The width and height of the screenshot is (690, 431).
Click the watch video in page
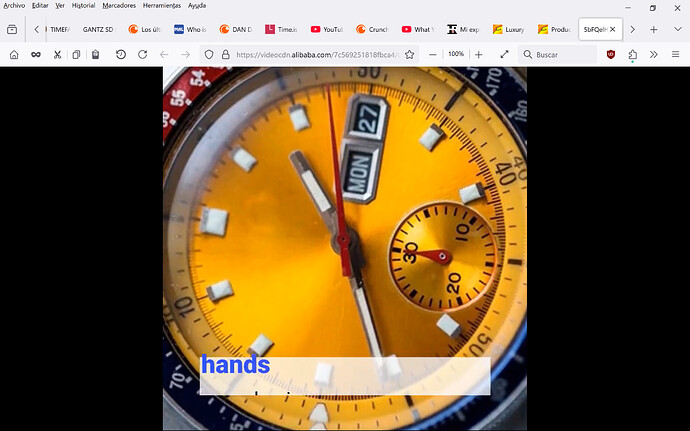(345, 249)
